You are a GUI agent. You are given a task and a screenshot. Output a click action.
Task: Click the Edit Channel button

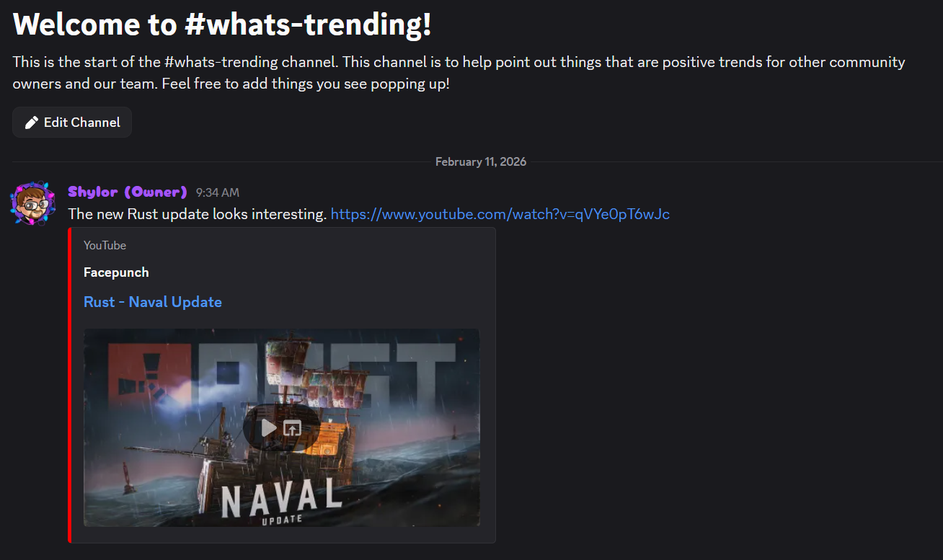[x=72, y=123]
